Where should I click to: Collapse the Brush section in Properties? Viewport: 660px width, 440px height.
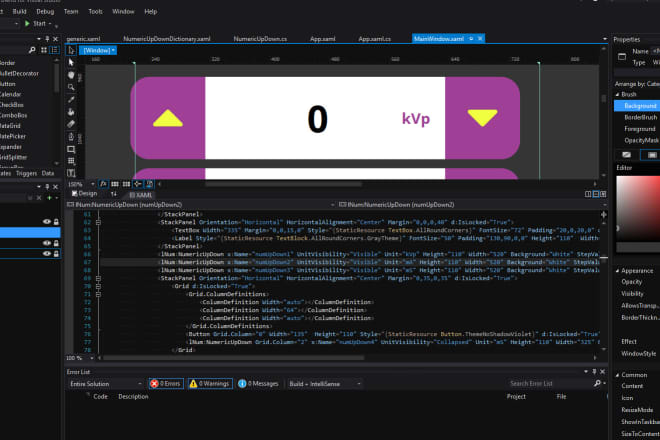pos(617,94)
